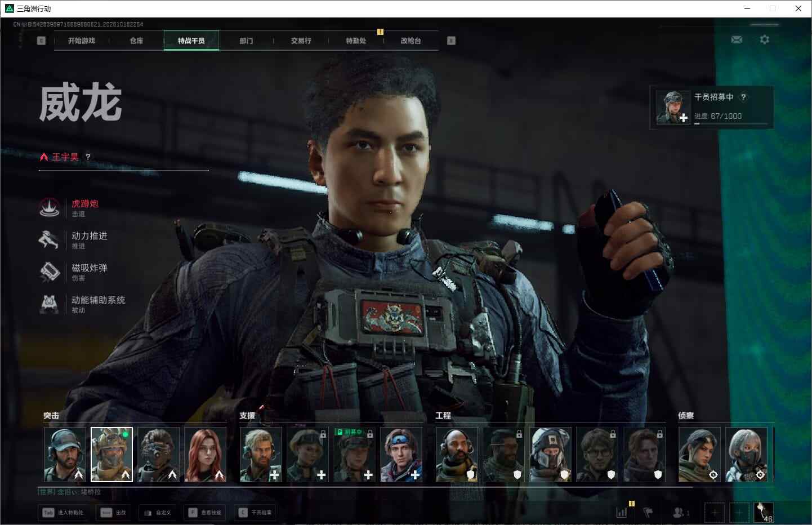This screenshot has width=812, height=525.
Task: Select the 虎蹲炮 skill icon
Action: tap(50, 208)
